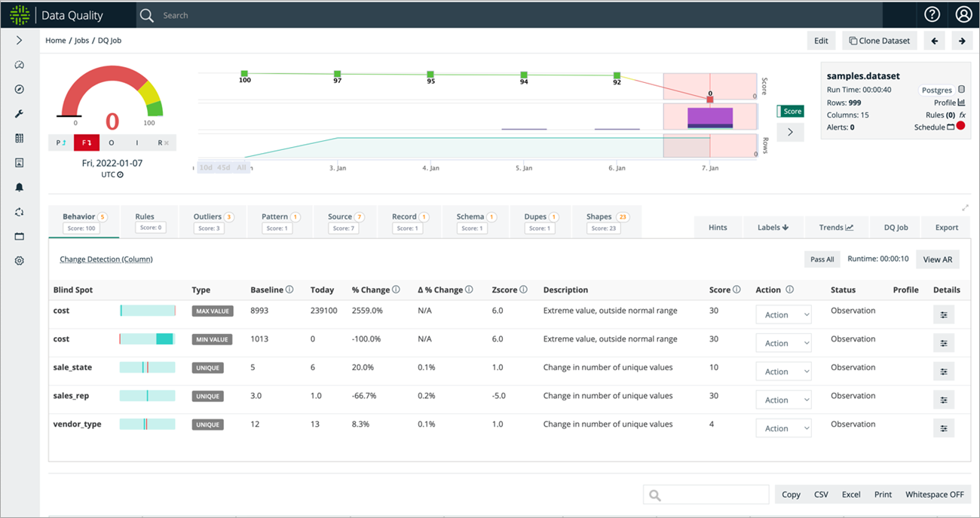Expand the left sidebar with chevron
The height and width of the screenshot is (518, 980).
coord(20,41)
